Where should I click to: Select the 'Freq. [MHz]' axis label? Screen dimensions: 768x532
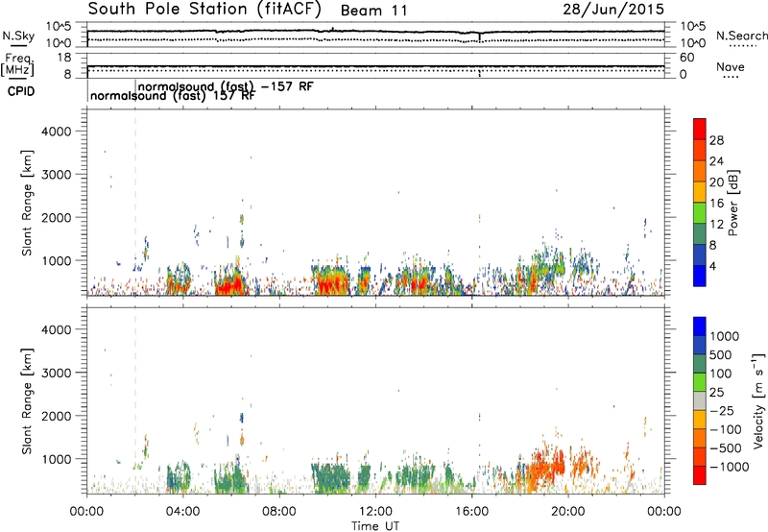point(17,65)
